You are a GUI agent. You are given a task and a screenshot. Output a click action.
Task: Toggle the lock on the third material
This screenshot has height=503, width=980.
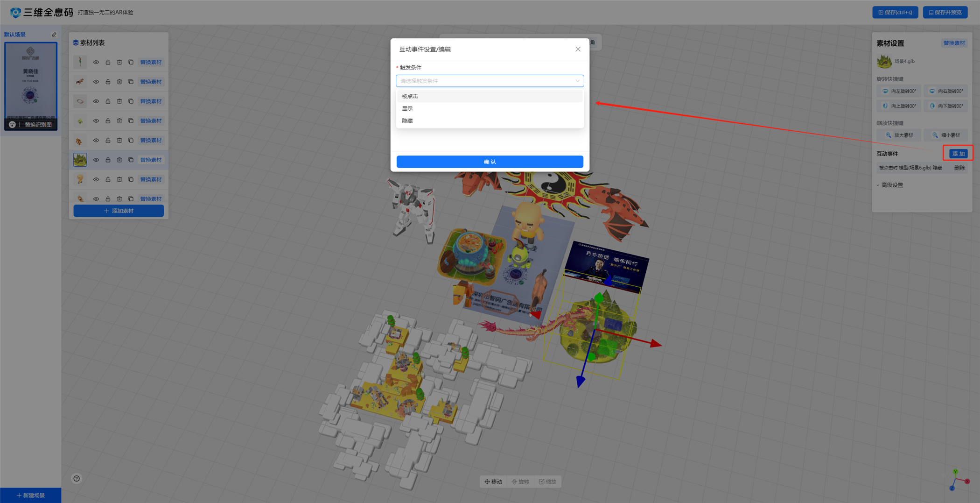click(x=108, y=101)
